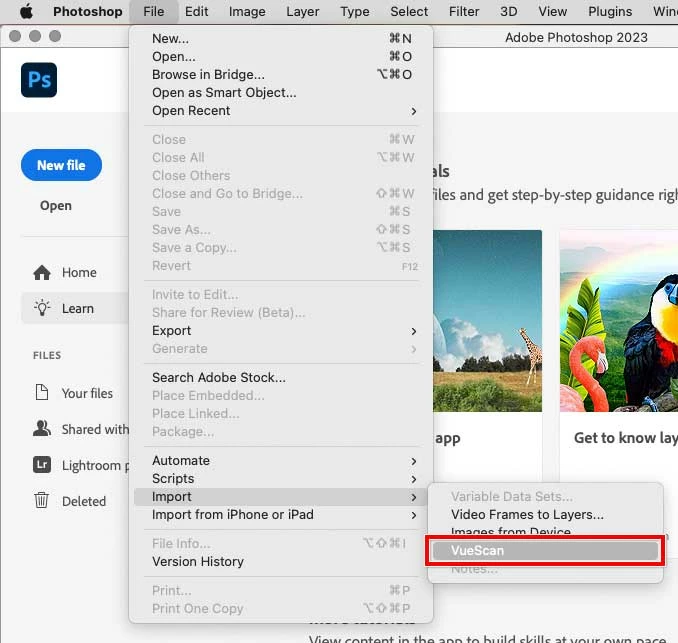Select VueScan in Import submenu
This screenshot has height=643, width=678.
pyautogui.click(x=545, y=550)
